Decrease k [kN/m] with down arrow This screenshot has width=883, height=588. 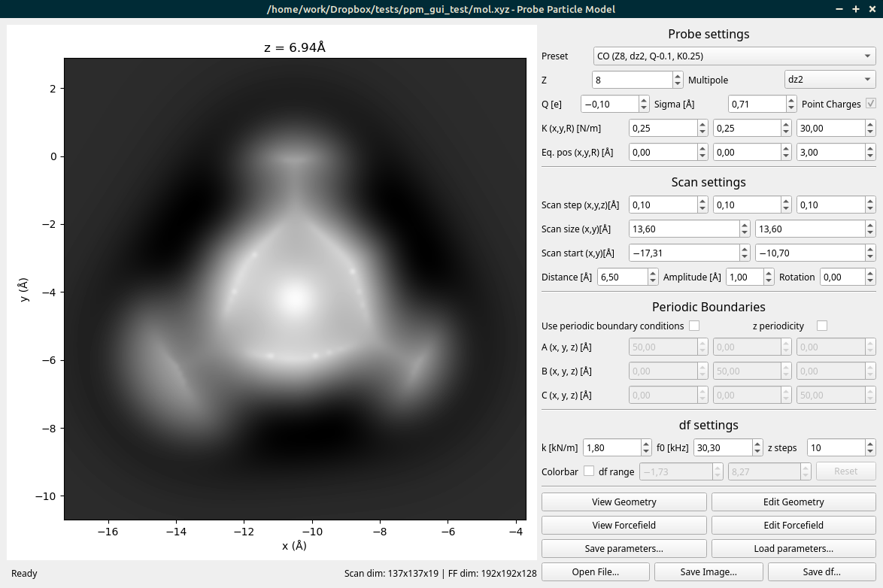coord(646,452)
